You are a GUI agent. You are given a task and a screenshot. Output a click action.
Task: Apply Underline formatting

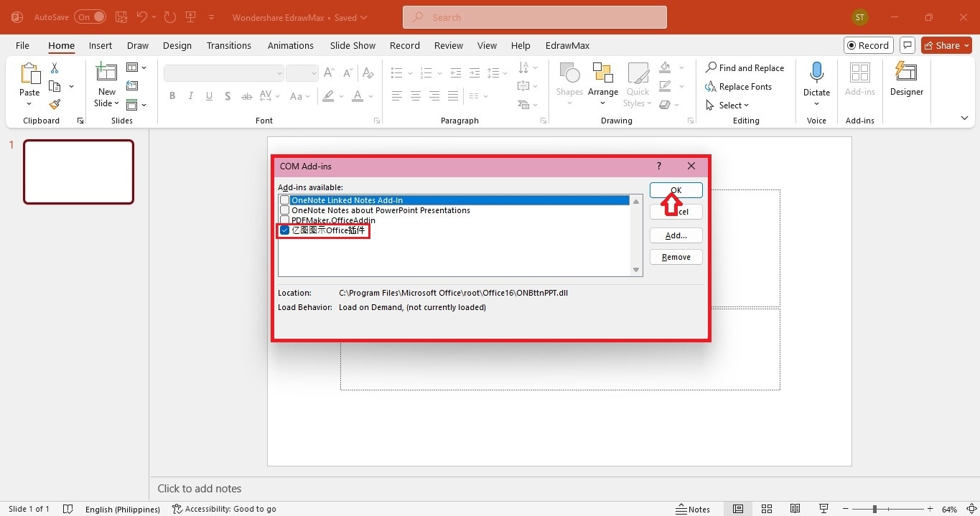click(209, 96)
